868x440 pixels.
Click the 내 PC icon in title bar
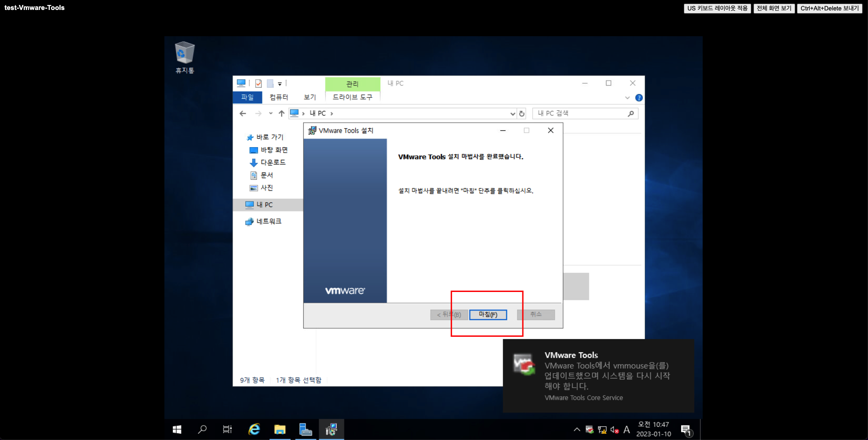pyautogui.click(x=241, y=83)
